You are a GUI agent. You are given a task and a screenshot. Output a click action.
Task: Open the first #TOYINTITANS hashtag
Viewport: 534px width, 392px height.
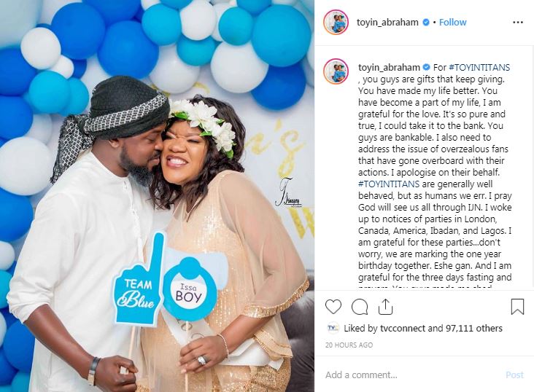[x=479, y=67]
